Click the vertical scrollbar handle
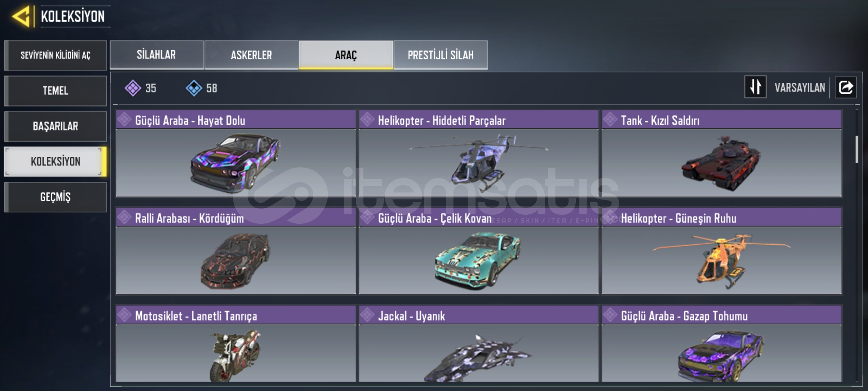Viewport: 868px width, 391px height. (x=857, y=149)
